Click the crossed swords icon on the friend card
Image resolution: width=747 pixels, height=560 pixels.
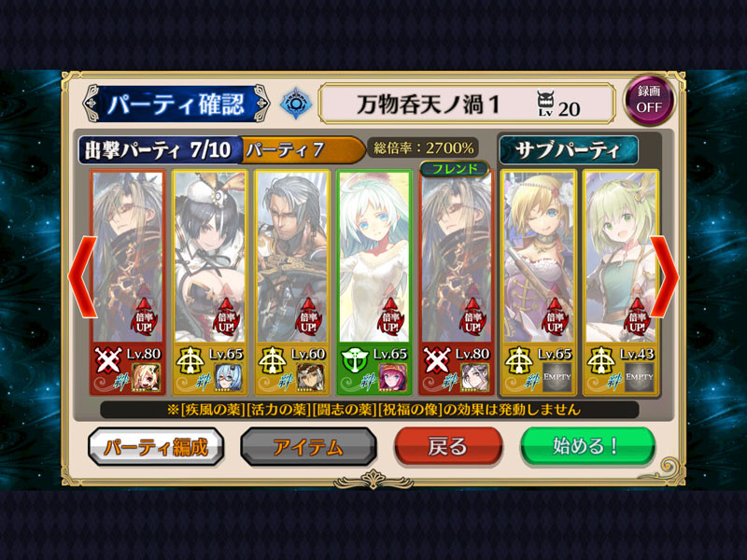(437, 360)
